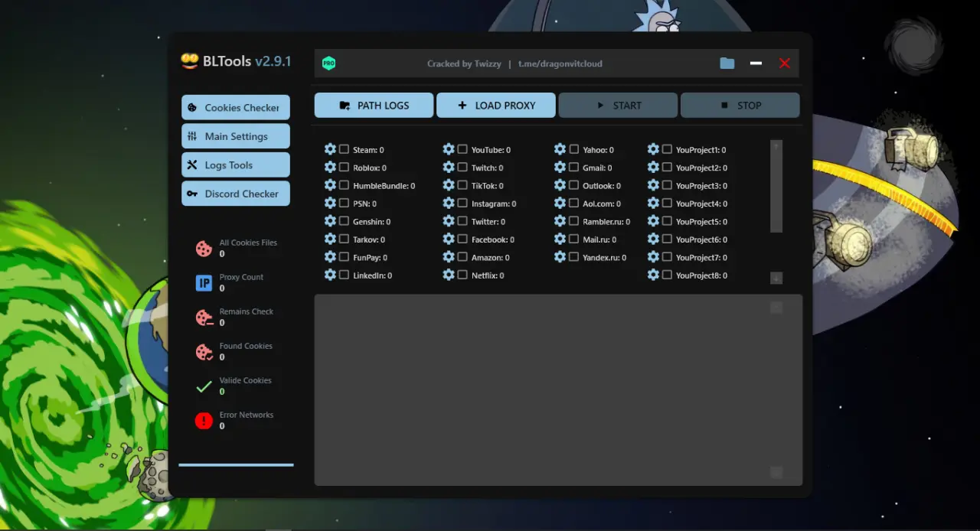Open settings gear for FunPay
This screenshot has height=531, width=980.
(x=330, y=257)
